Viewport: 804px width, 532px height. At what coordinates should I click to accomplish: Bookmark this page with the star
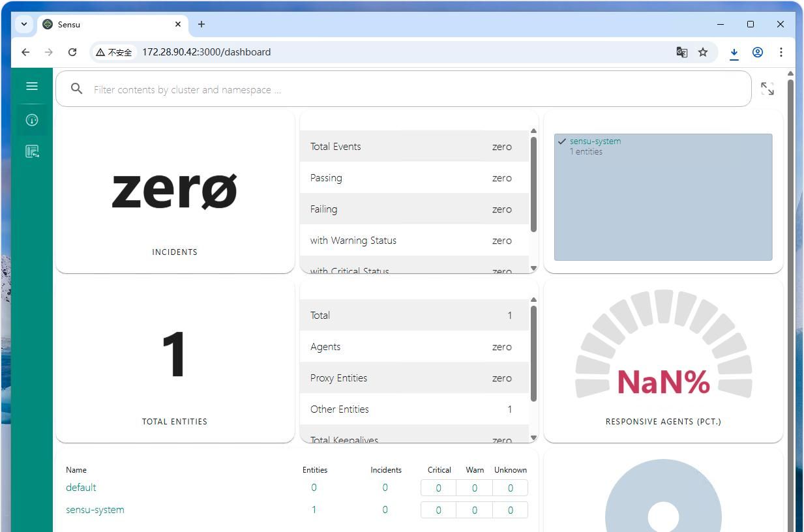(703, 52)
